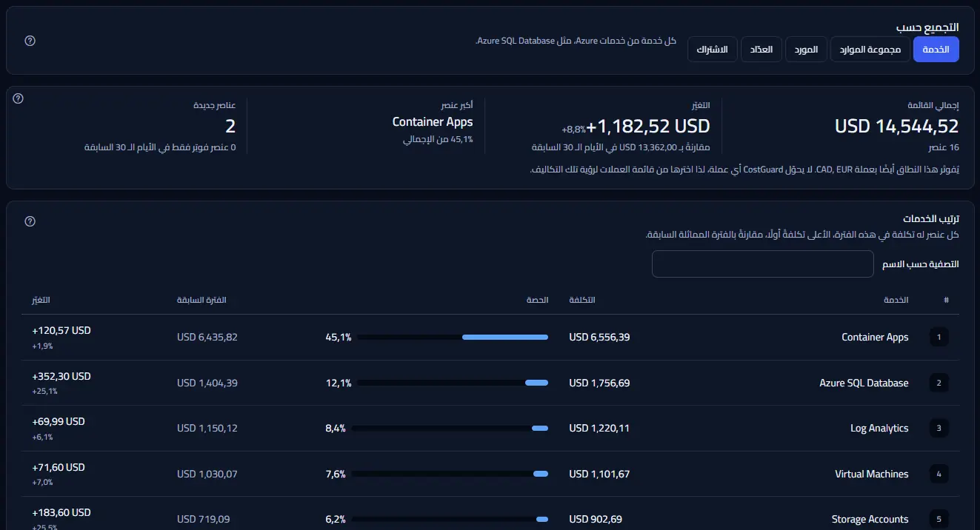Viewport: 980px width, 530px height.
Task: Click the 16 عنصر count under total
Action: (944, 147)
